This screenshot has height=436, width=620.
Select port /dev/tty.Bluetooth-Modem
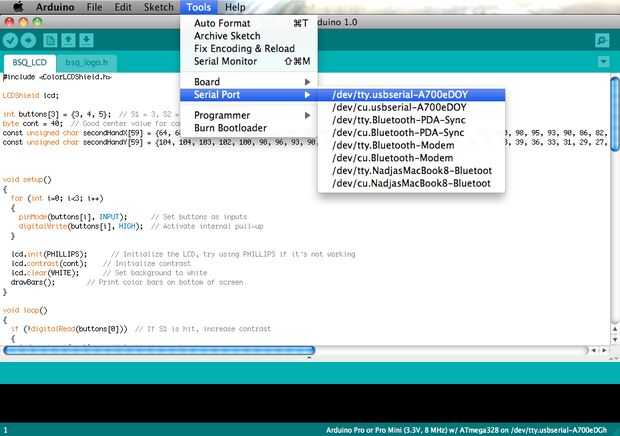(x=411, y=145)
